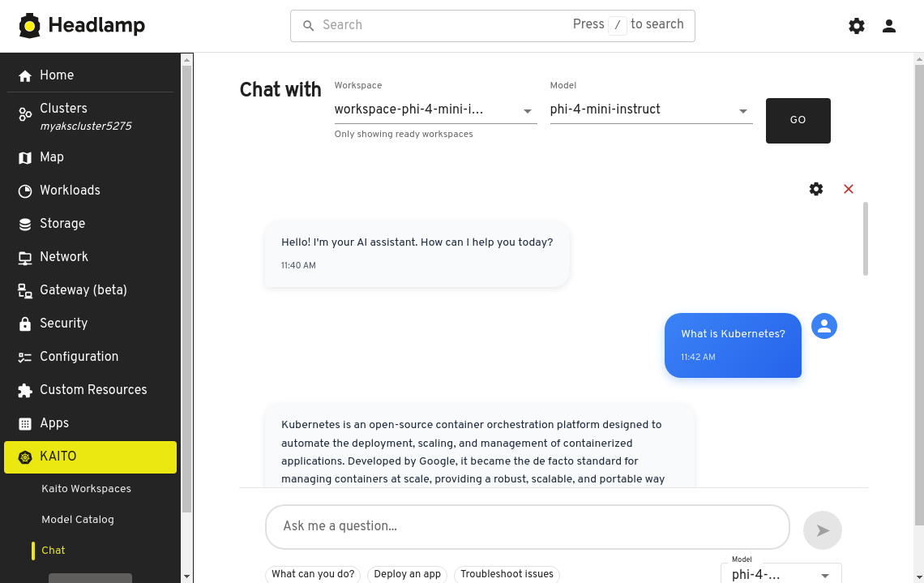924x583 pixels.
Task: Click the "What can you do?" suggestion
Action: [x=313, y=574]
